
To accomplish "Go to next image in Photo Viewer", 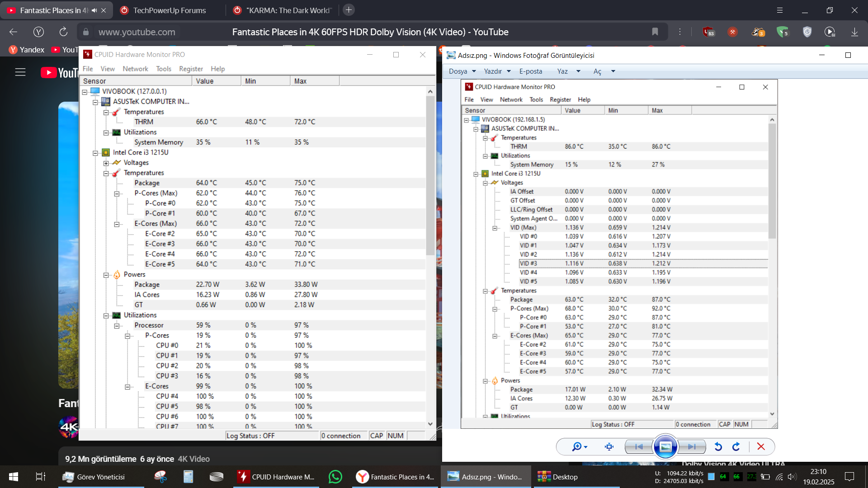I will point(692,447).
